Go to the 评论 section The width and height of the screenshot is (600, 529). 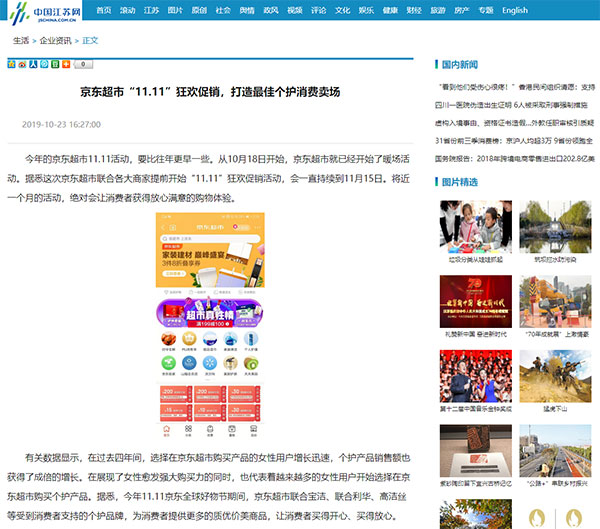pyautogui.click(x=318, y=10)
